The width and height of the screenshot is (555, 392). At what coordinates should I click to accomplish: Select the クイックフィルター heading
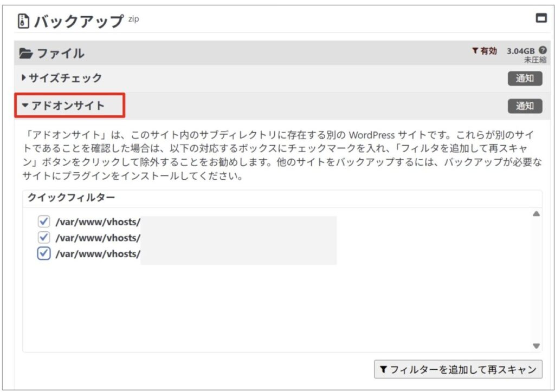[71, 198]
